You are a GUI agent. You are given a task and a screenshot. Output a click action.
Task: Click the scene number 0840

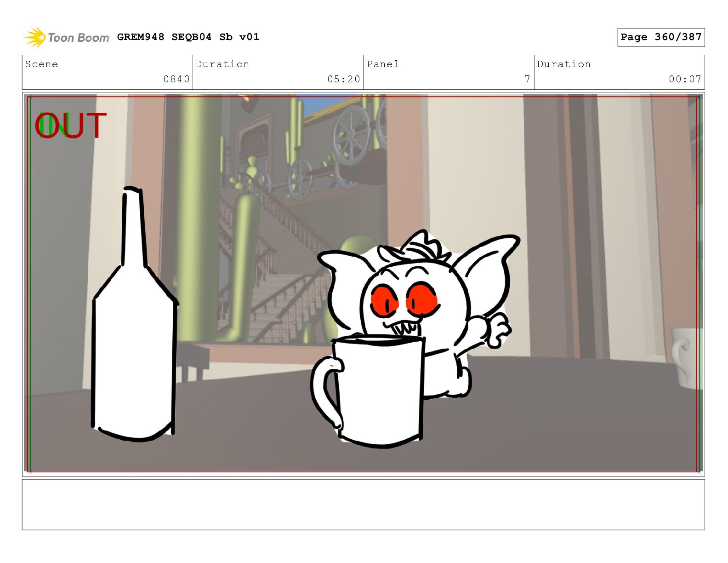[176, 79]
